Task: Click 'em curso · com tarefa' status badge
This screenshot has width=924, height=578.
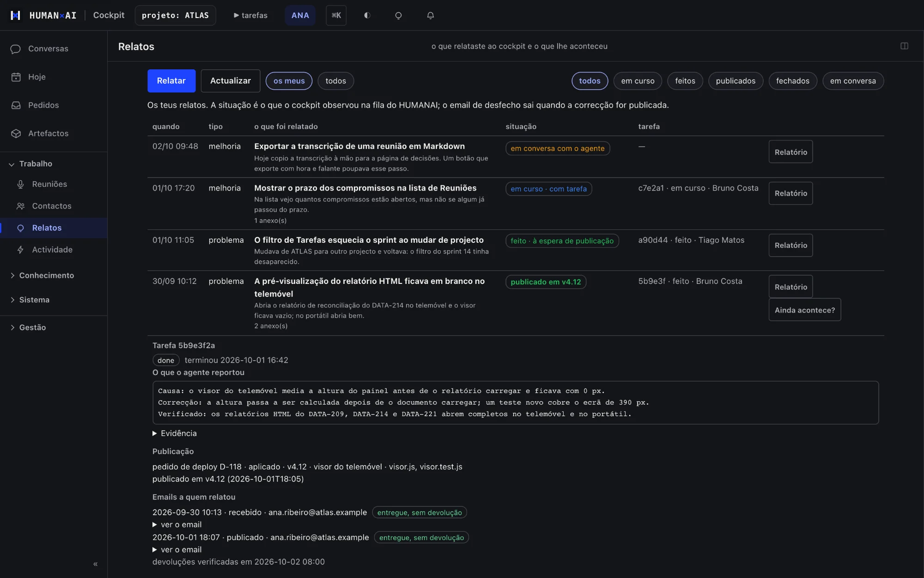Action: 548,189
